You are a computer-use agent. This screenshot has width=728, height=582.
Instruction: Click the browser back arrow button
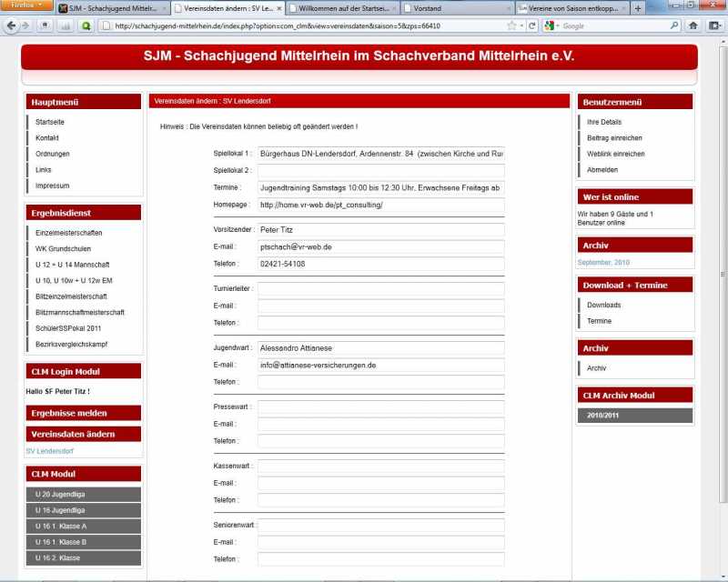click(11, 25)
